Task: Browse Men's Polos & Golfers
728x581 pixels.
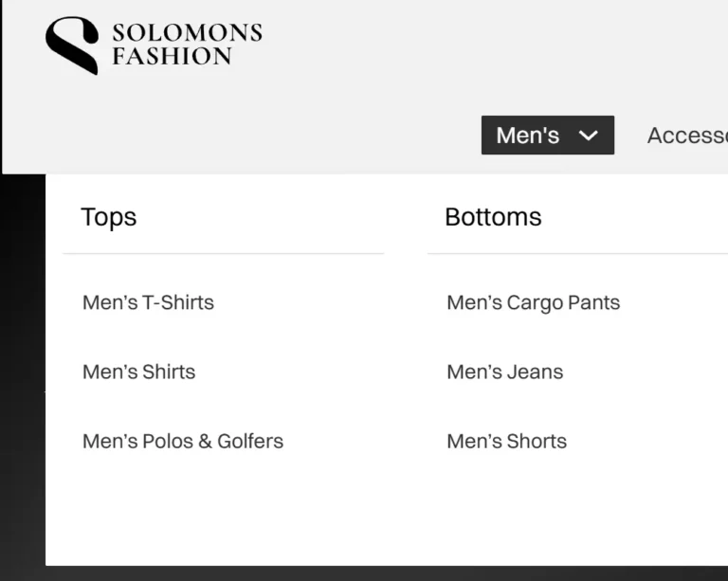Action: coord(183,441)
